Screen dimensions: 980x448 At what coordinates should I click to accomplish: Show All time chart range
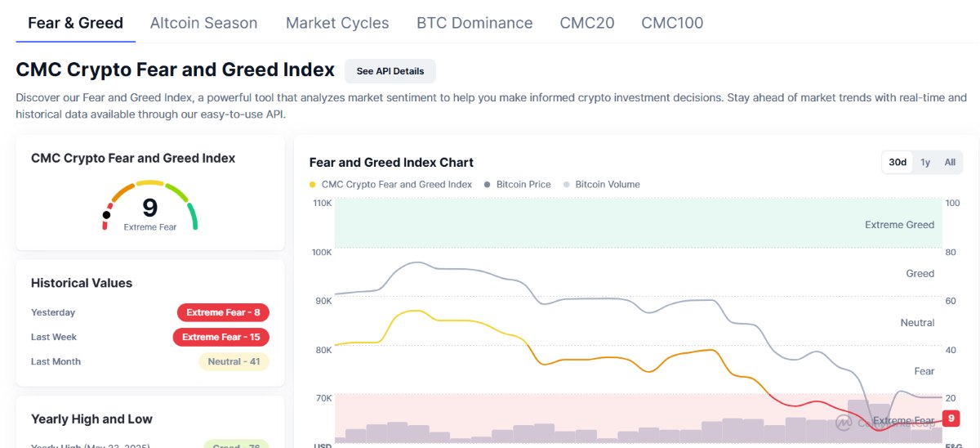point(950,162)
